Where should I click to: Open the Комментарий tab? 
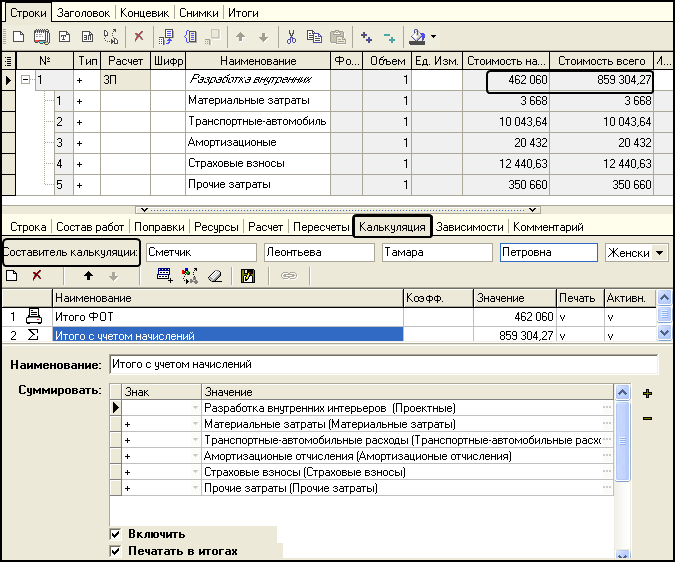[548, 227]
